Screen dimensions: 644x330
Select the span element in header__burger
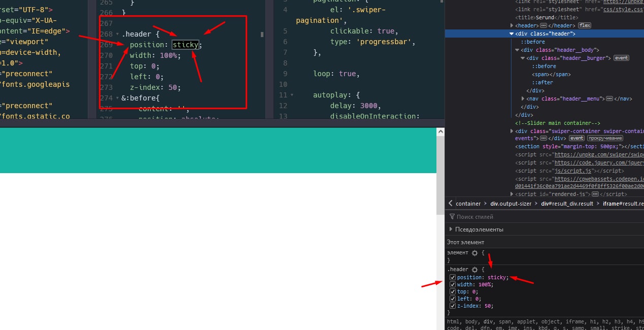click(x=551, y=74)
